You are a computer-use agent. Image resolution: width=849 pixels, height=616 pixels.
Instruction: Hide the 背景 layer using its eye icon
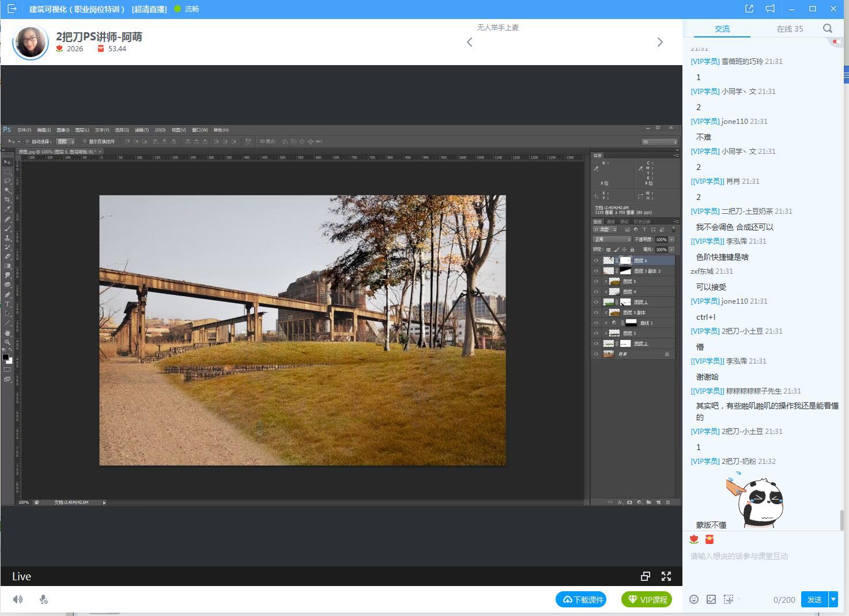(x=596, y=354)
